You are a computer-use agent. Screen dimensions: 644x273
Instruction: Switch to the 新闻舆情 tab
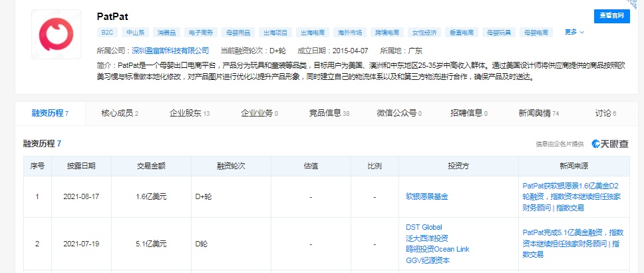click(x=538, y=113)
